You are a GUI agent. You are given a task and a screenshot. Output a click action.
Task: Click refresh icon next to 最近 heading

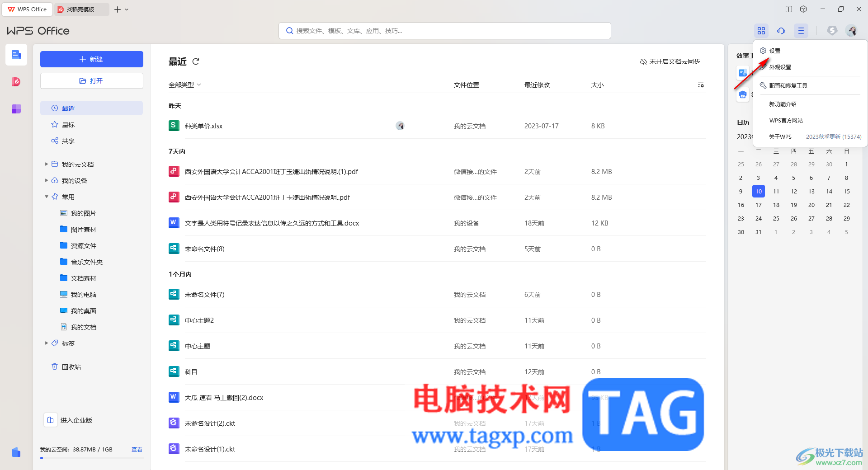(196, 61)
